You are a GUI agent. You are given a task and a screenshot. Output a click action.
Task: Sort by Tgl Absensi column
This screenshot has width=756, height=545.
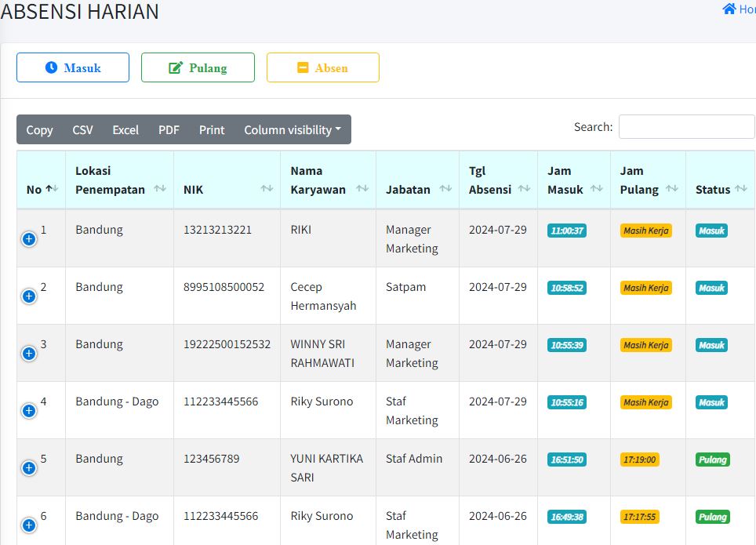point(499,180)
